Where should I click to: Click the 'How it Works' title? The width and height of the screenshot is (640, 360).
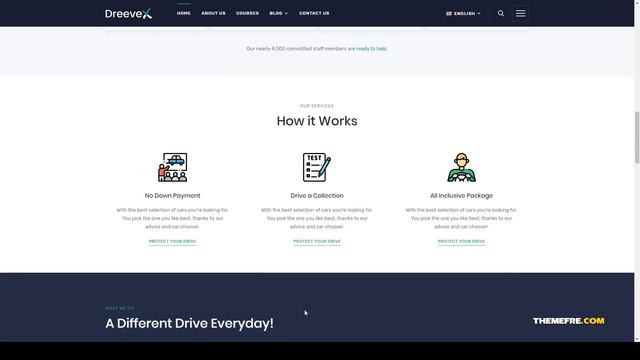[x=317, y=121]
